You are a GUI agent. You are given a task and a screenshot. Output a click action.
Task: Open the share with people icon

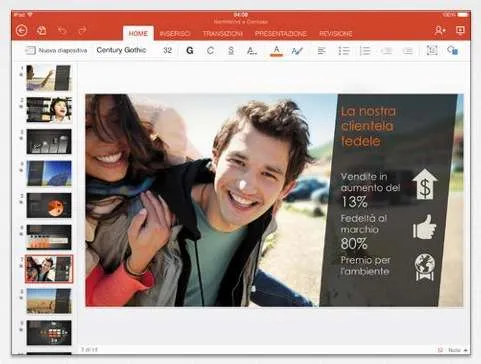(x=440, y=31)
